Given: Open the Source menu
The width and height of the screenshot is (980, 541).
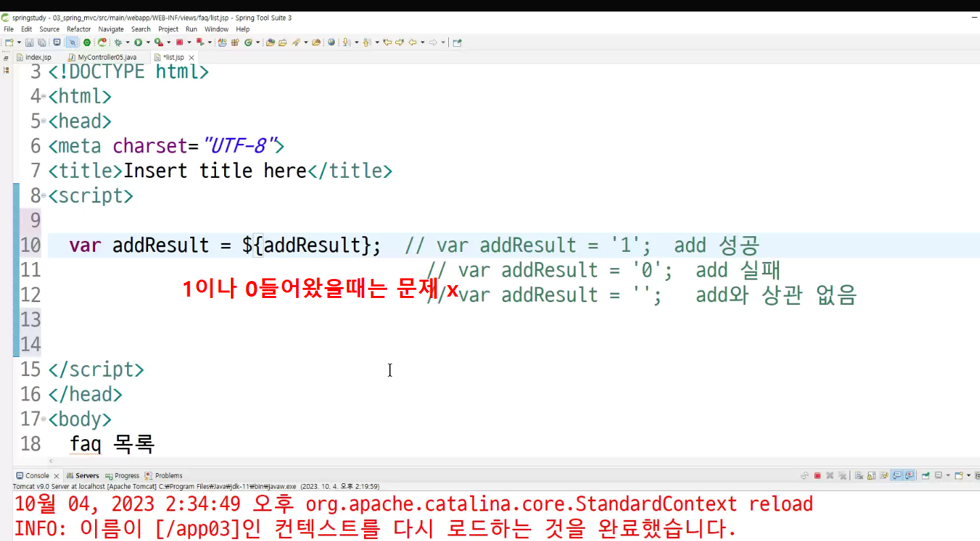Looking at the screenshot, I should tap(50, 29).
